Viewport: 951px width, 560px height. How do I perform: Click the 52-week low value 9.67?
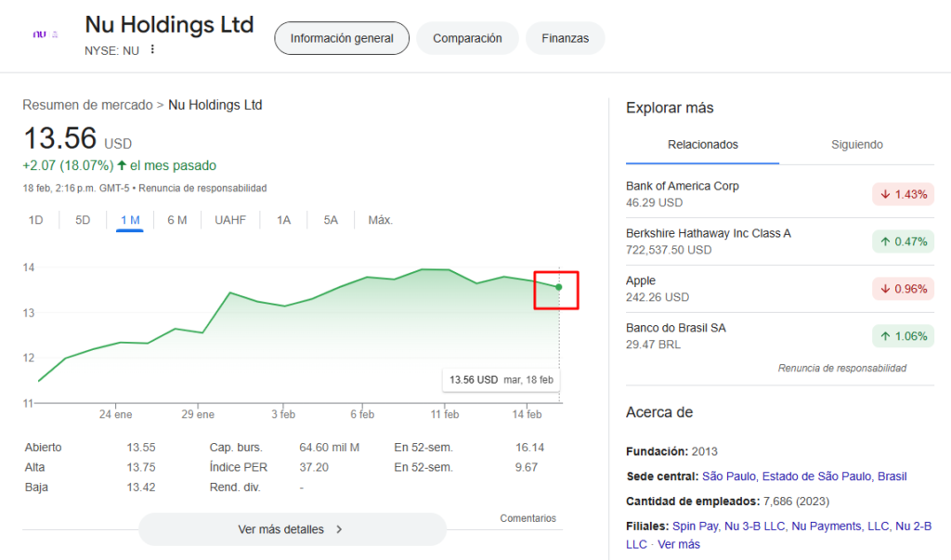click(527, 468)
